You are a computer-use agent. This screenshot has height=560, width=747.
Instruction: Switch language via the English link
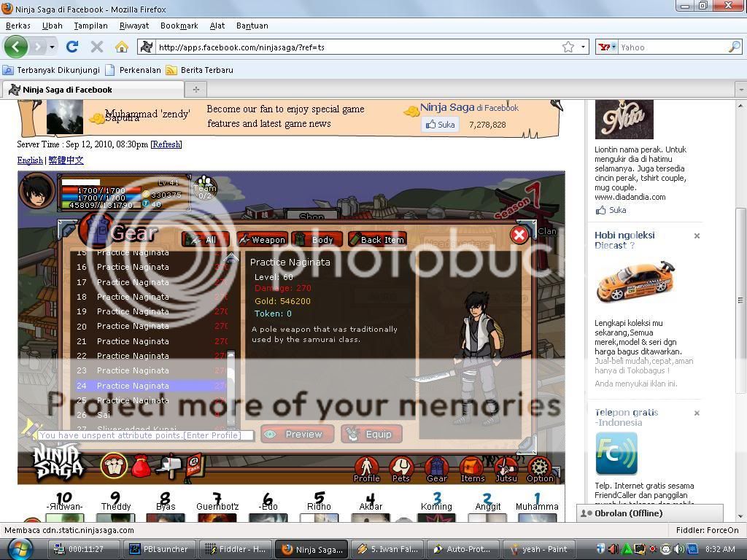pyautogui.click(x=30, y=160)
